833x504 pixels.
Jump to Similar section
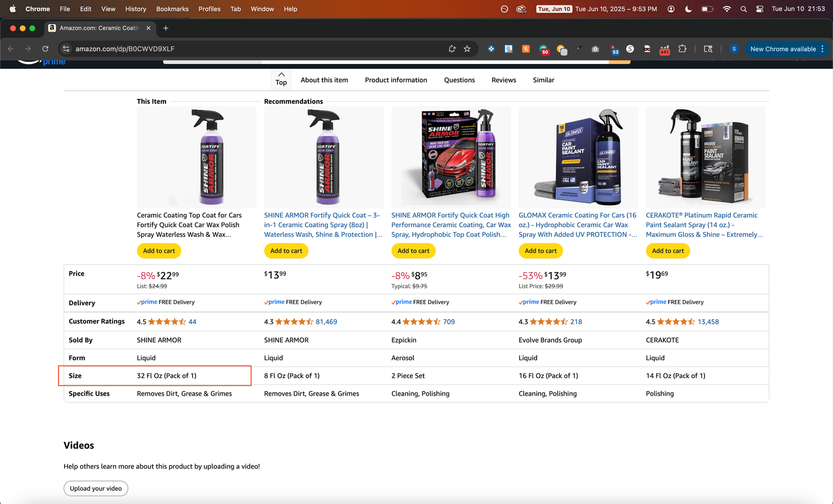(x=544, y=80)
